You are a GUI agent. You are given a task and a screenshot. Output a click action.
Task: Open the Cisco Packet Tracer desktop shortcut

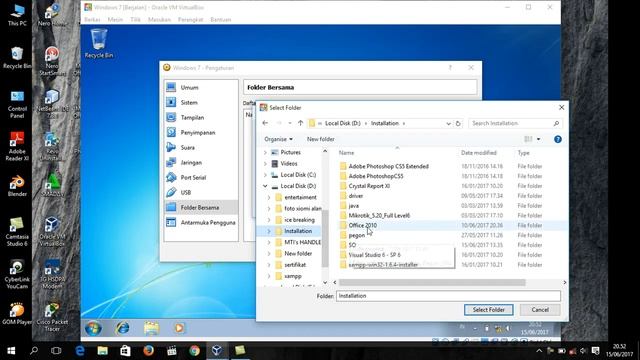coord(52,318)
